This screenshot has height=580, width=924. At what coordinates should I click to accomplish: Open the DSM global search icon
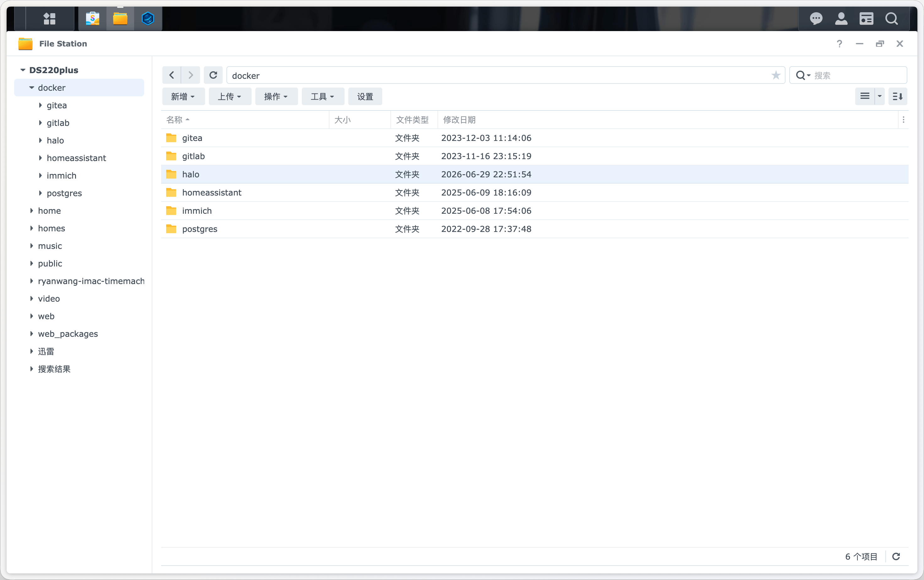tap(891, 19)
